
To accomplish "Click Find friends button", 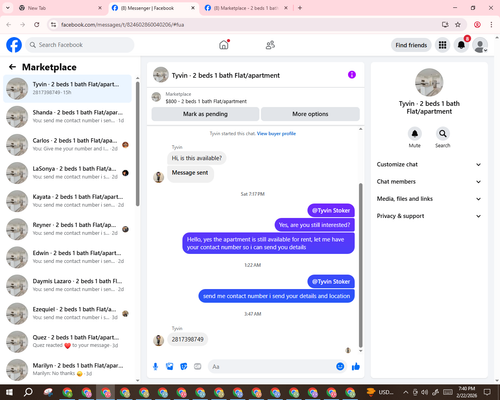I will (411, 45).
